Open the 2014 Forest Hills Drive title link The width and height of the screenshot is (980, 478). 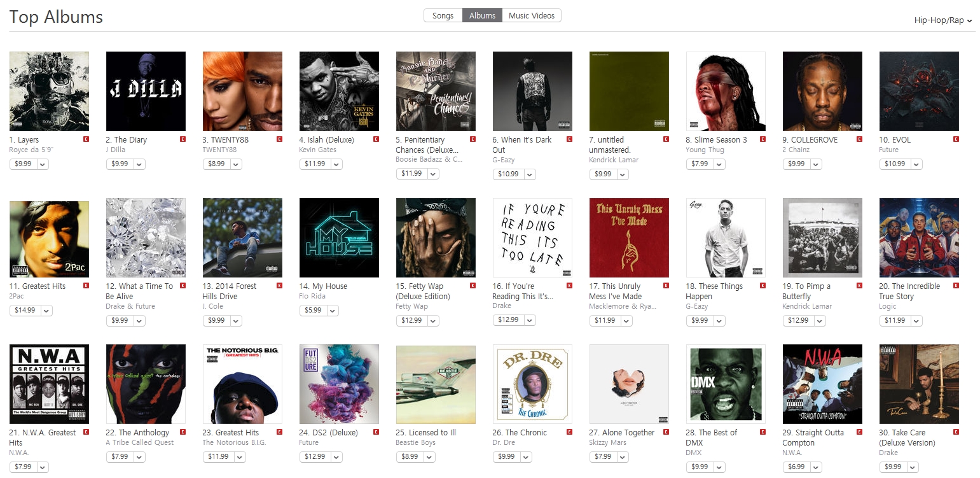pyautogui.click(x=230, y=291)
